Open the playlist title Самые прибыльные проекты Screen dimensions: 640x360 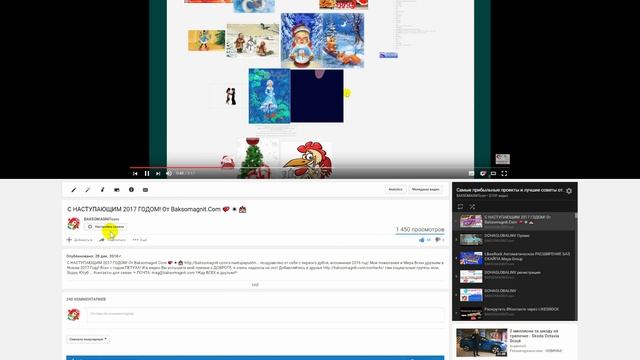pyautogui.click(x=509, y=190)
